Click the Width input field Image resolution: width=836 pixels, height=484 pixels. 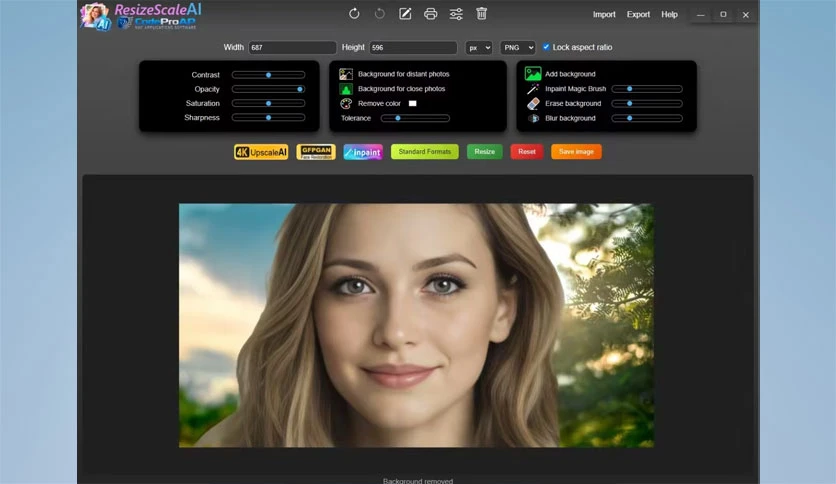click(x=292, y=47)
